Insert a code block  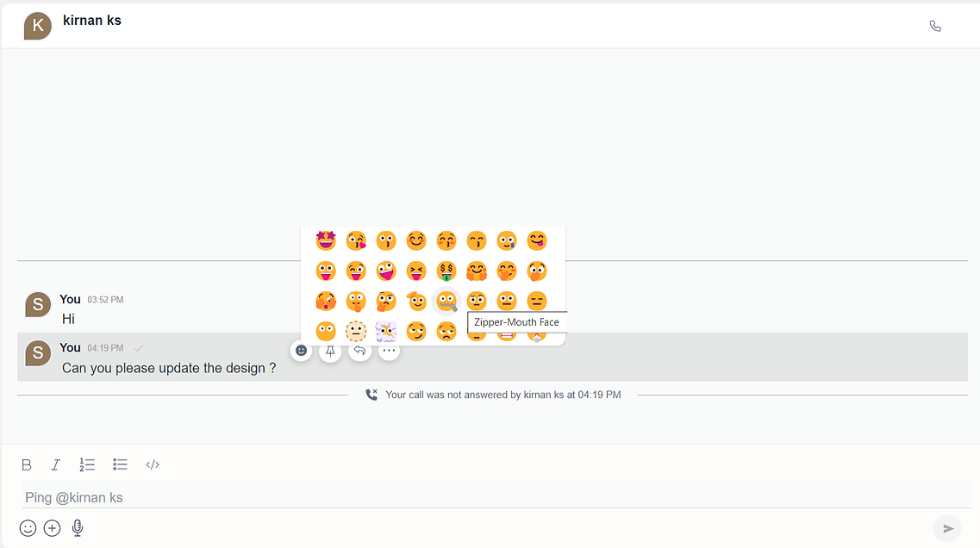153,465
